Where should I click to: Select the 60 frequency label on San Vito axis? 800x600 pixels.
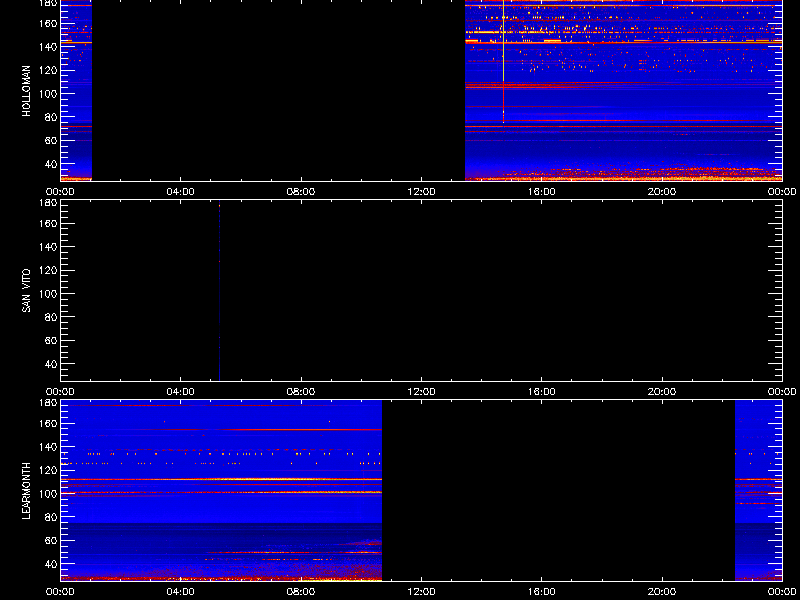tap(51, 341)
